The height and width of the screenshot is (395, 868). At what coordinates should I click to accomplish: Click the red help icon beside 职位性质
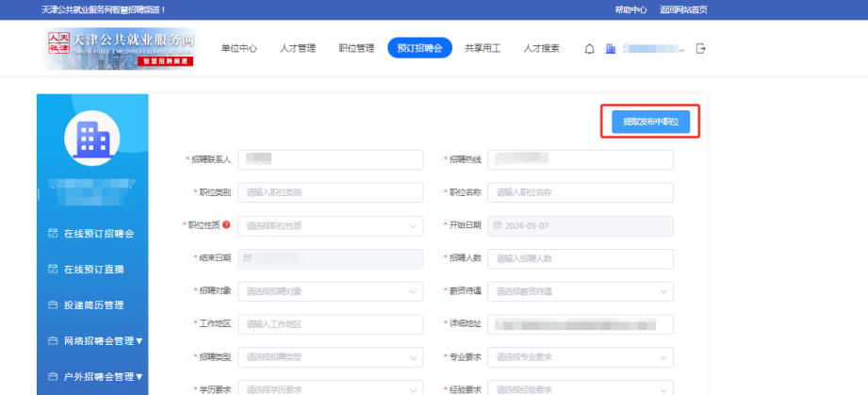[x=226, y=225]
